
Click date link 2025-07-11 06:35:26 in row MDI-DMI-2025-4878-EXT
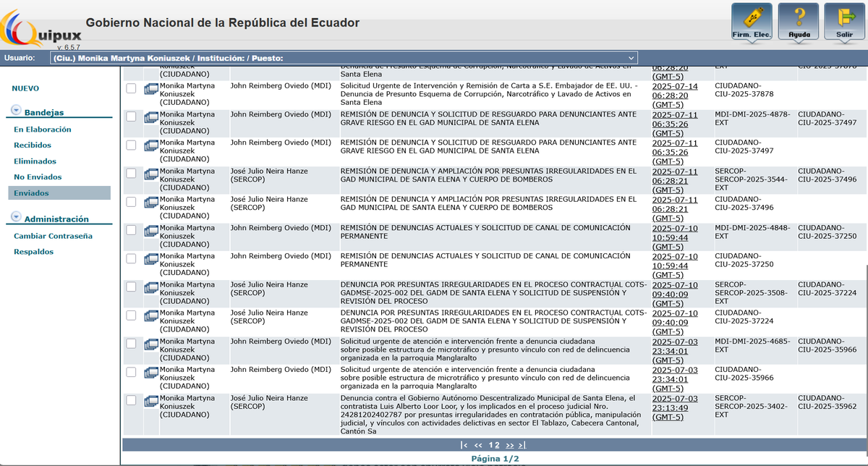pos(675,124)
